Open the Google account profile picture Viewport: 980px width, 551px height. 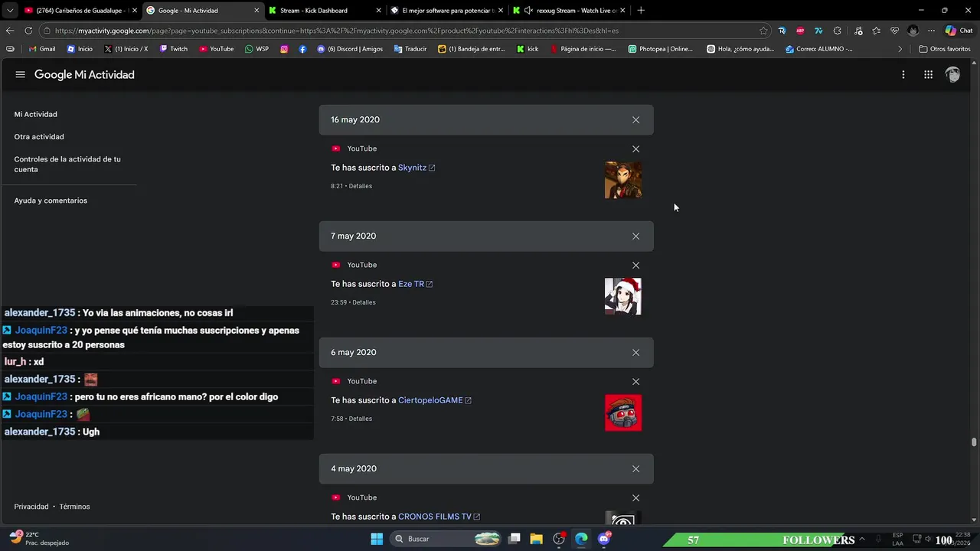coord(952,75)
